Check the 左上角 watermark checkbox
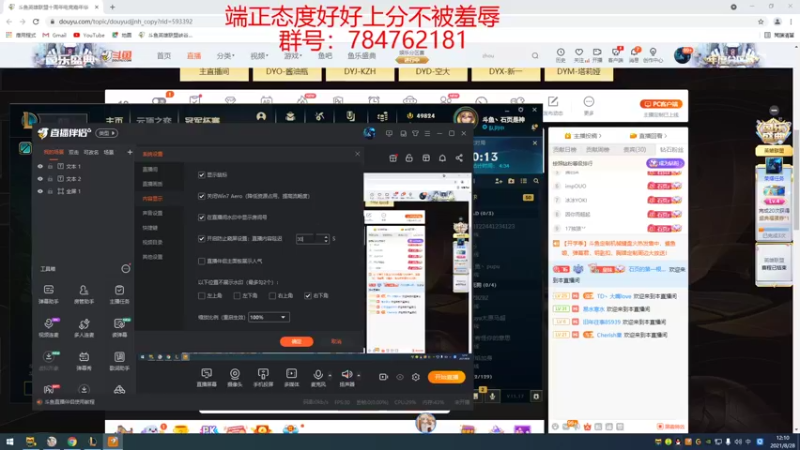Image resolution: width=800 pixels, height=450 pixels. click(x=202, y=295)
